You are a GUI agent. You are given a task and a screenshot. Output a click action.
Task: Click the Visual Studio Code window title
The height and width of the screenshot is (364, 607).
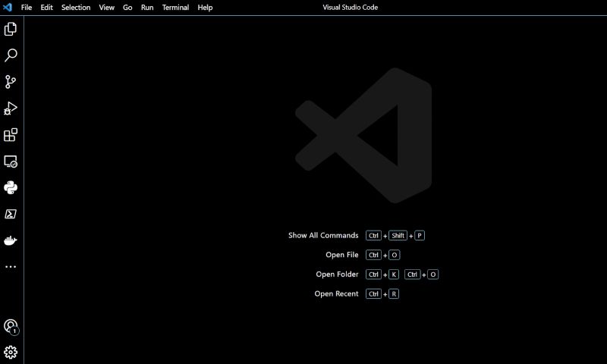point(350,8)
